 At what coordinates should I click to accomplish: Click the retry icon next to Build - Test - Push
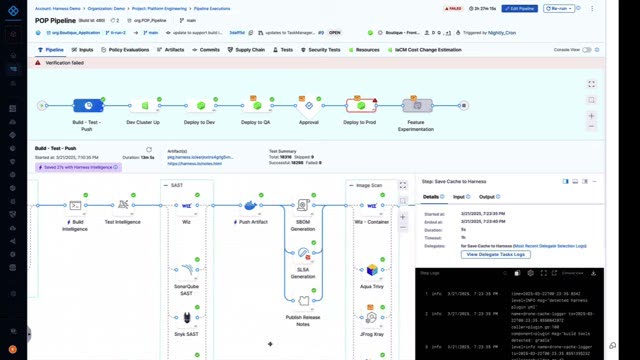(x=149, y=149)
